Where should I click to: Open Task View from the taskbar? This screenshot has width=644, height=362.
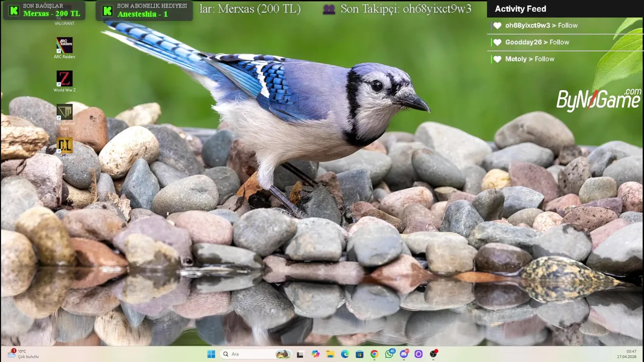coord(300,354)
